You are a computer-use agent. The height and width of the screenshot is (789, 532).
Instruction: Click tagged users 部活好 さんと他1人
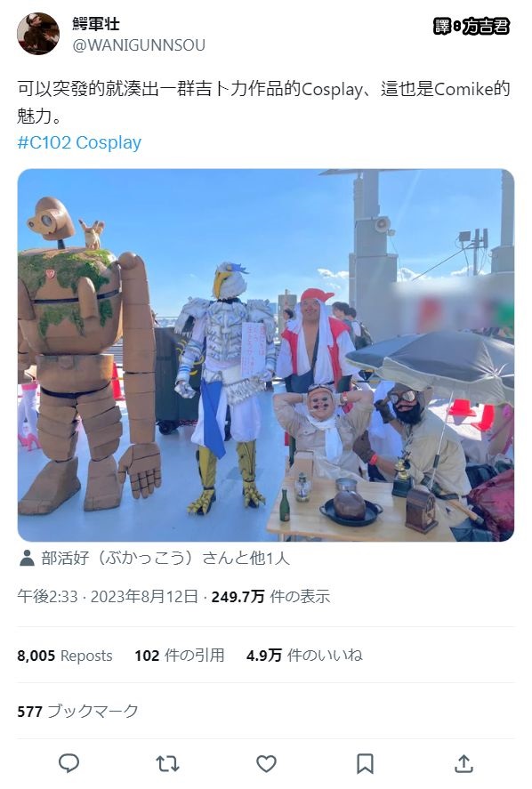coord(165,558)
